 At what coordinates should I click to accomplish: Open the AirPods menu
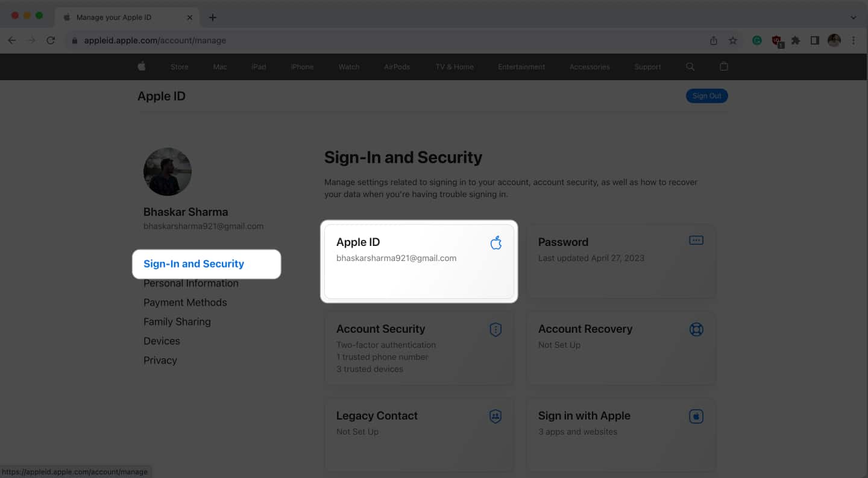point(397,67)
